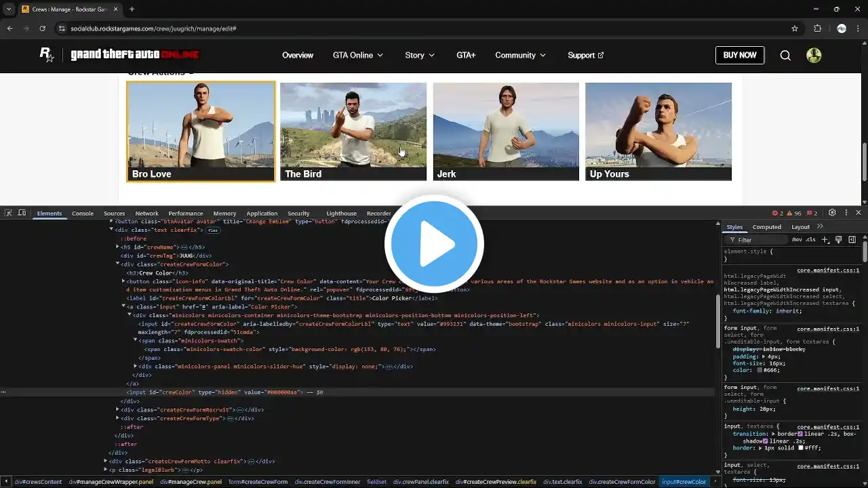The width and height of the screenshot is (868, 488).
Task: Activate the DevTools element inspector tool
Action: pyautogui.click(x=8, y=213)
